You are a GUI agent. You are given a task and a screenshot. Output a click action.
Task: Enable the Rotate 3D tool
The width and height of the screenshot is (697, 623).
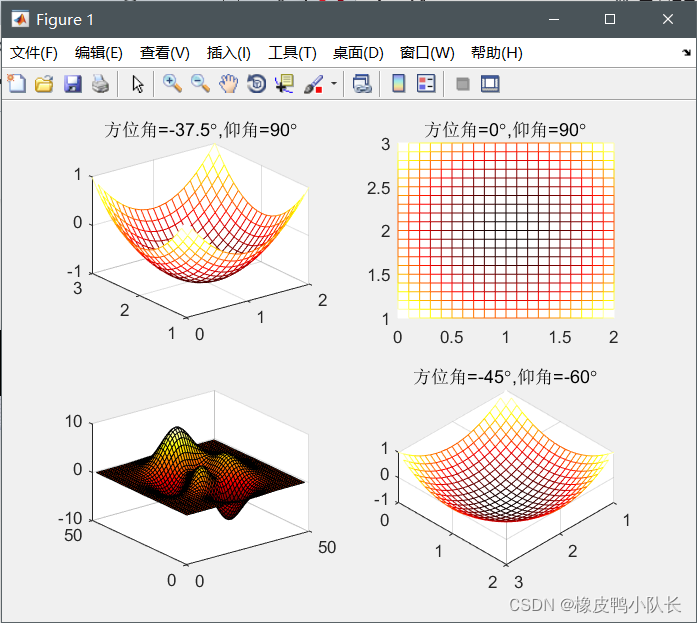click(256, 84)
